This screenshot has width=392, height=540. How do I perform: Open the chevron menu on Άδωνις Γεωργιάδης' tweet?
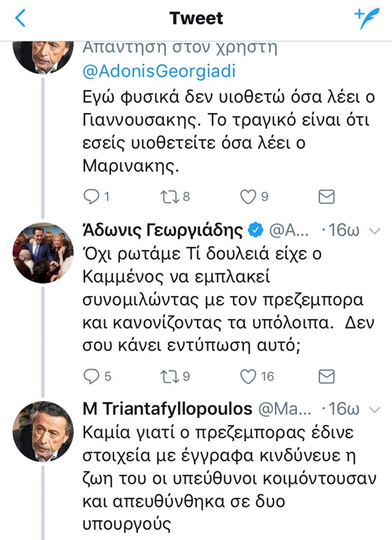click(x=374, y=231)
